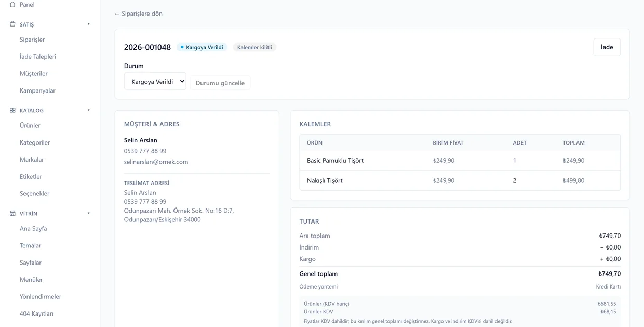This screenshot has width=644, height=327.
Task: Open the Durum status dropdown
Action: 155,81
